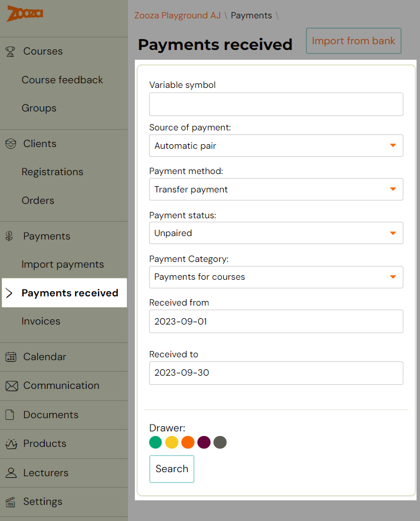Click the Communication envelope icon
This screenshot has width=420, height=521.
11,386
